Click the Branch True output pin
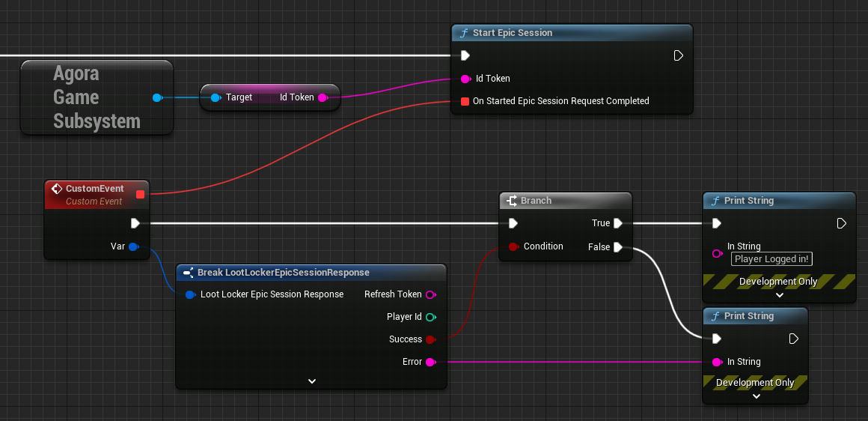Viewport: 868px width, 421px height. coord(618,223)
